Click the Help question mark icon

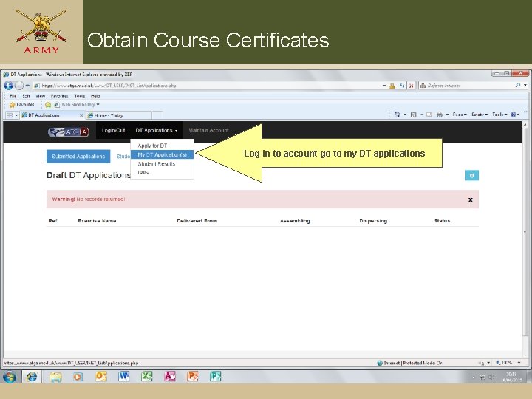click(515, 115)
